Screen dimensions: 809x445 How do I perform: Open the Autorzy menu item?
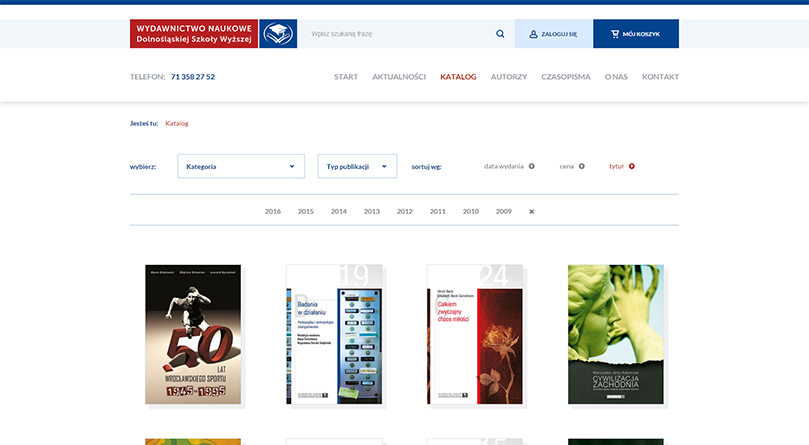tap(509, 76)
